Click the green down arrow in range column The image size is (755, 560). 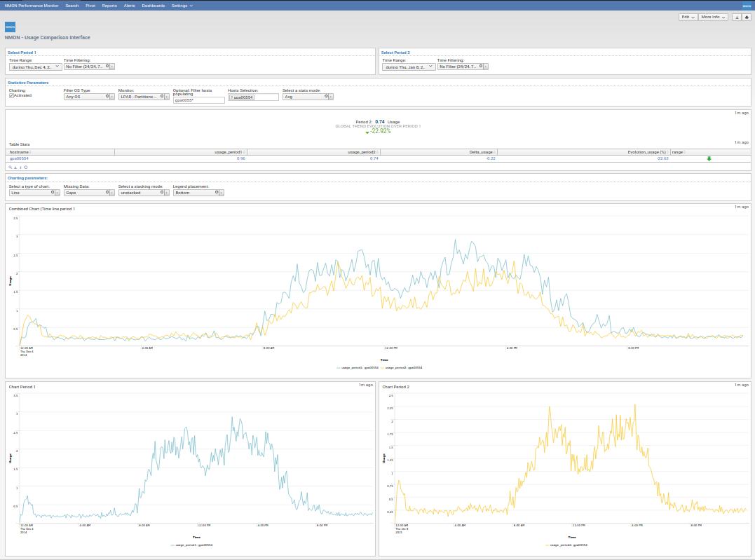click(x=709, y=158)
